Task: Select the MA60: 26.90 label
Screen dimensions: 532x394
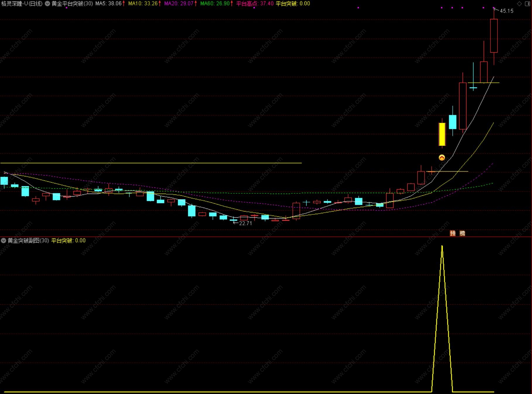Action: tap(215, 4)
